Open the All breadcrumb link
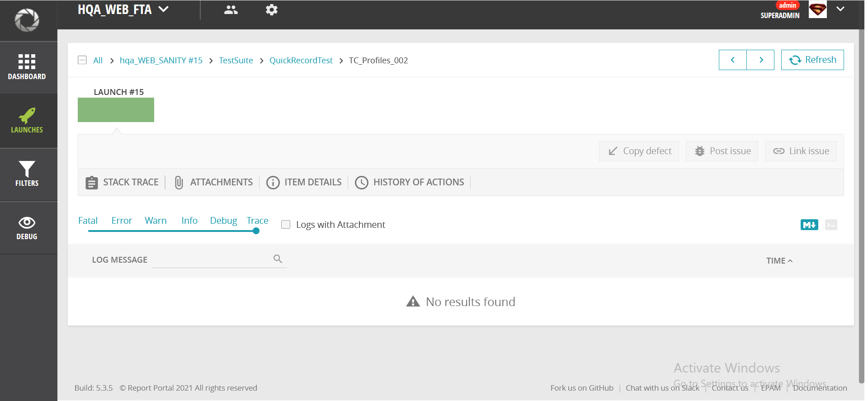 (98, 60)
